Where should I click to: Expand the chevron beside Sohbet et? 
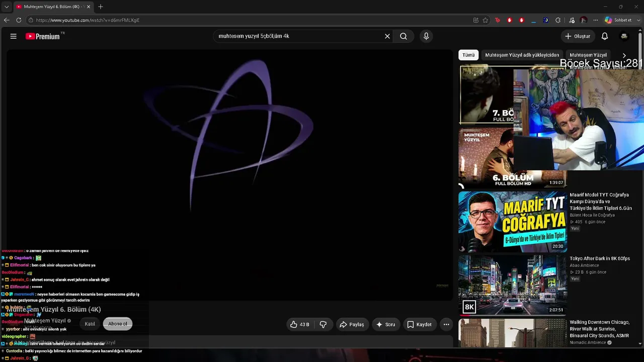click(x=638, y=20)
